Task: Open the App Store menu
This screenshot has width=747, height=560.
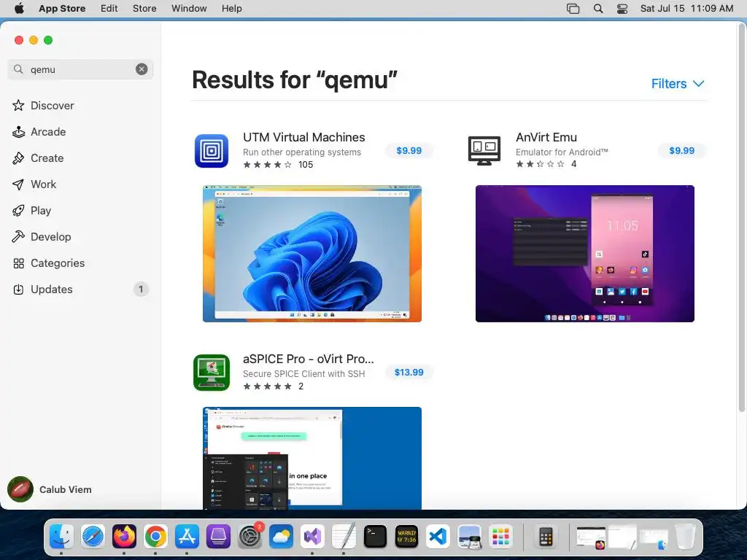Action: pyautogui.click(x=62, y=9)
